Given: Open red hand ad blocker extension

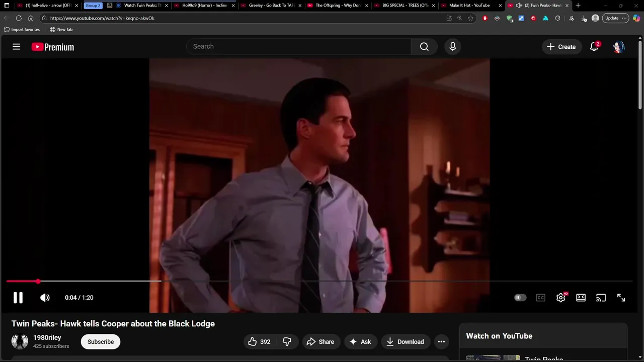Looking at the screenshot, I should pos(485,18).
